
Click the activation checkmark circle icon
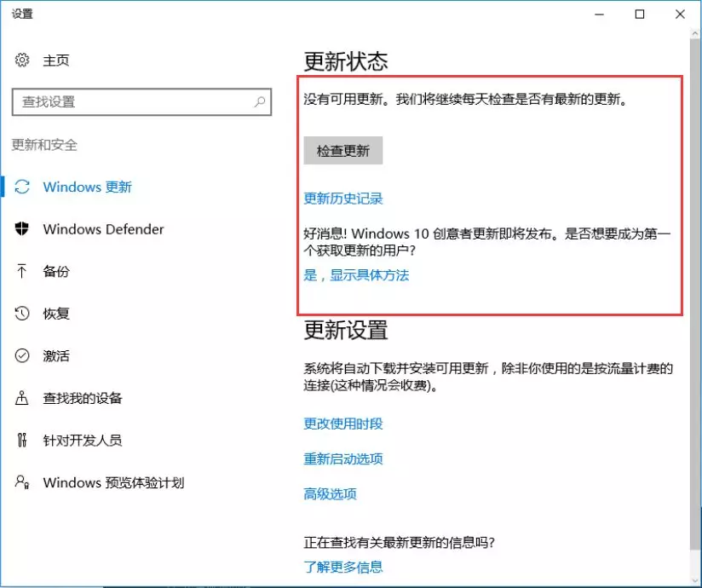(x=23, y=356)
